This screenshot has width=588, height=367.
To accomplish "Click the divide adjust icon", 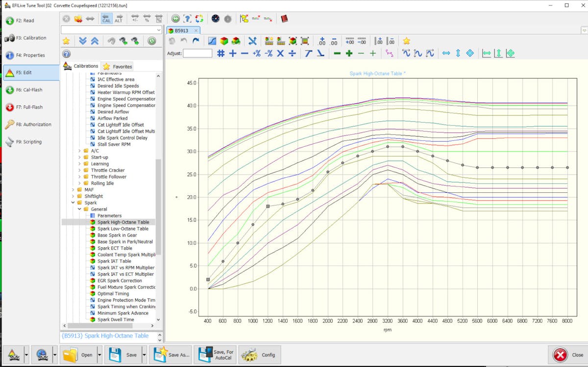I will (x=292, y=53).
